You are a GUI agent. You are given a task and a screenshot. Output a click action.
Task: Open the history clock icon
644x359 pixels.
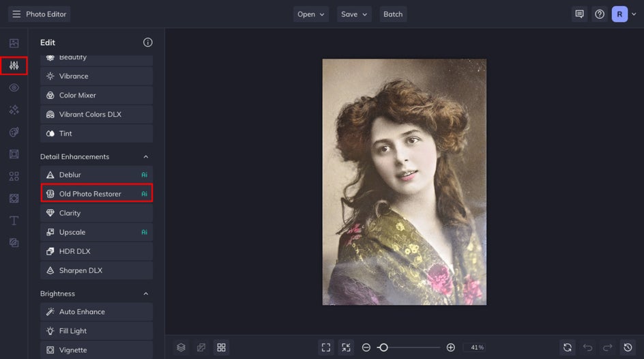628,347
